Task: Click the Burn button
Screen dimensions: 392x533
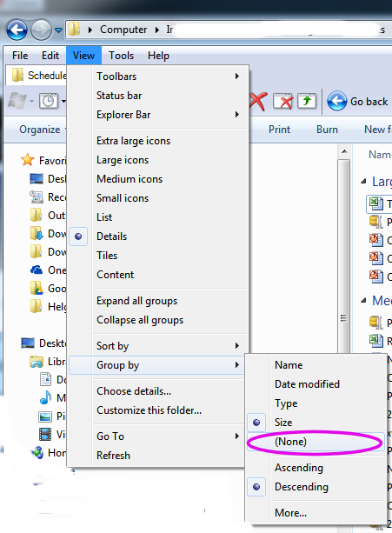Action: click(x=327, y=130)
